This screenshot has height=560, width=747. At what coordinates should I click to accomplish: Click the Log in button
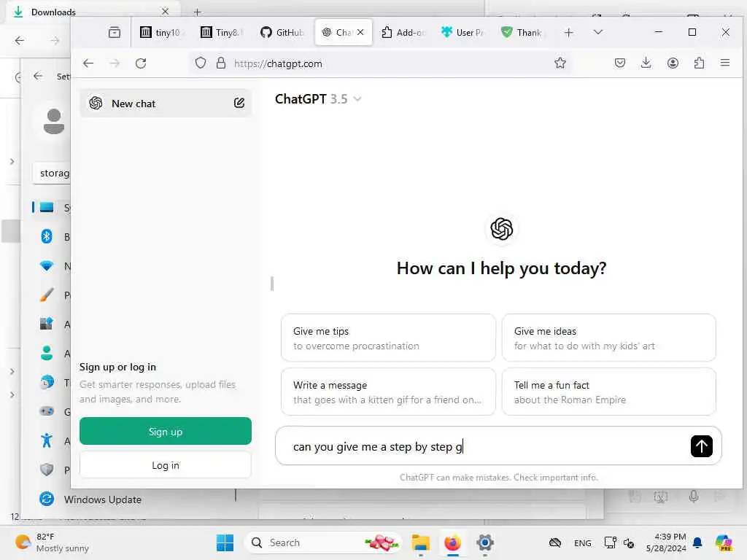(x=166, y=464)
